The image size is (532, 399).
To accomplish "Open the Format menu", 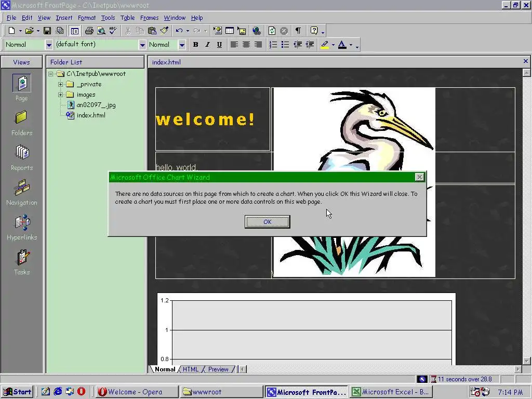I will click(87, 18).
